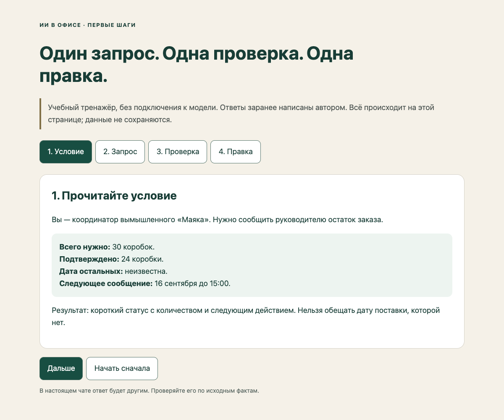Click the line 'Дата остальных: неизвестна.'
The width and height of the screenshot is (504, 420).
[x=113, y=271]
